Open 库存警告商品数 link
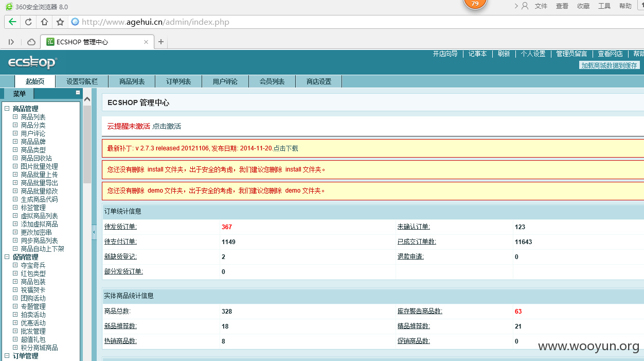This screenshot has width=644, height=361. [420, 311]
